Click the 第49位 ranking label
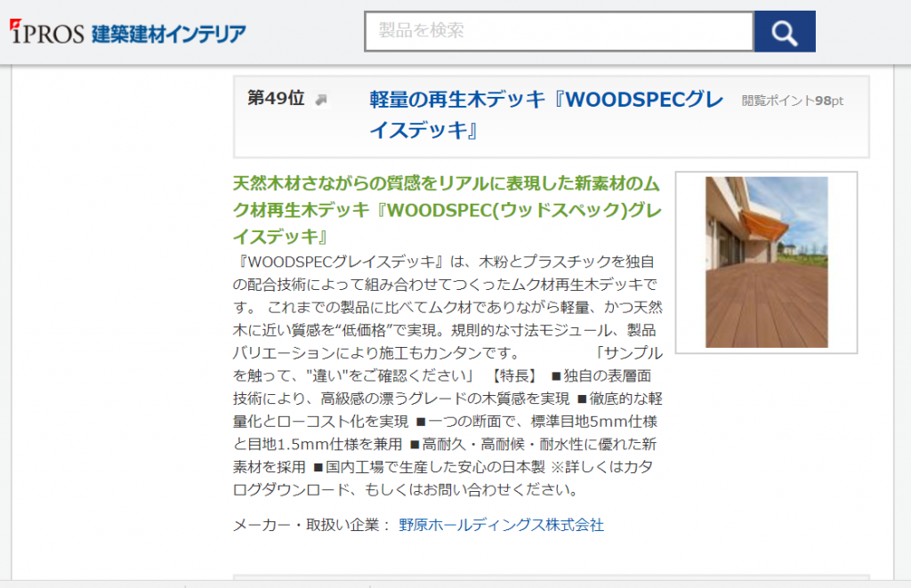This screenshot has width=911, height=588. (x=276, y=99)
